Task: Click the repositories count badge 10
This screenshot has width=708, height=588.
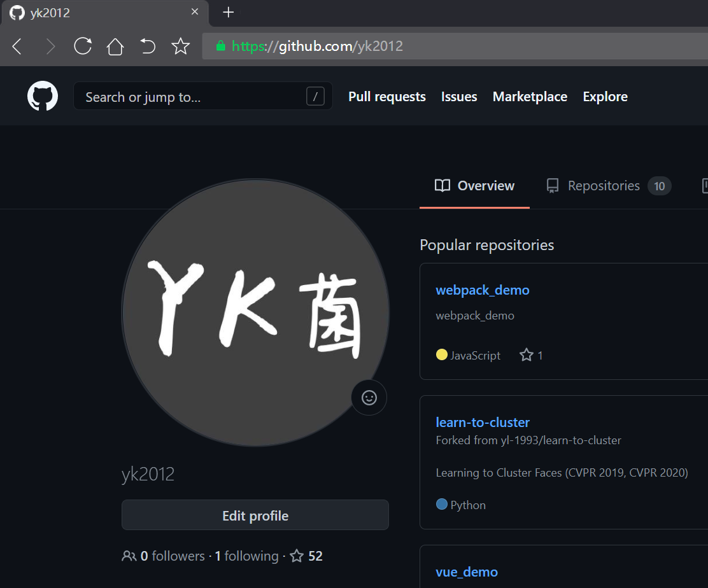Action: pos(659,186)
